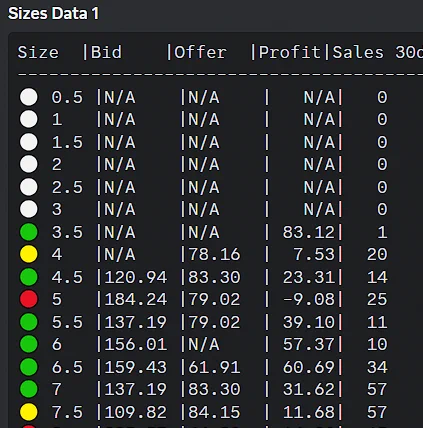Screen dimensions: 423x428
Task: Click the white circle for size 2.5
Action: (29, 187)
